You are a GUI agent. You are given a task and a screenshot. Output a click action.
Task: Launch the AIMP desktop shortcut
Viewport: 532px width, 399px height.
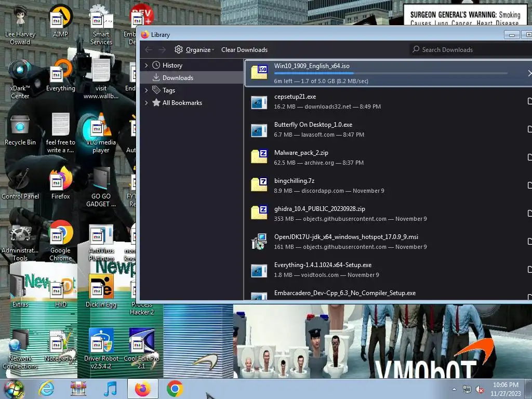[x=60, y=21]
